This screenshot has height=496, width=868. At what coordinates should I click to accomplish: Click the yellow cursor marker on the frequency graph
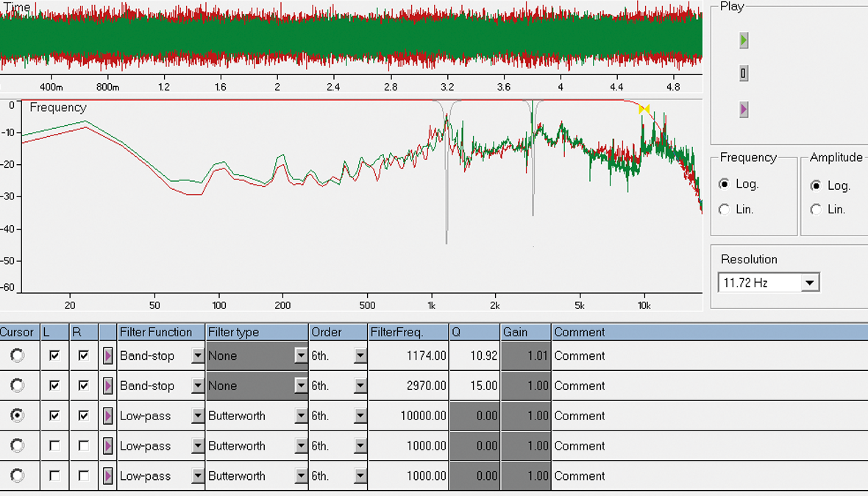[644, 110]
